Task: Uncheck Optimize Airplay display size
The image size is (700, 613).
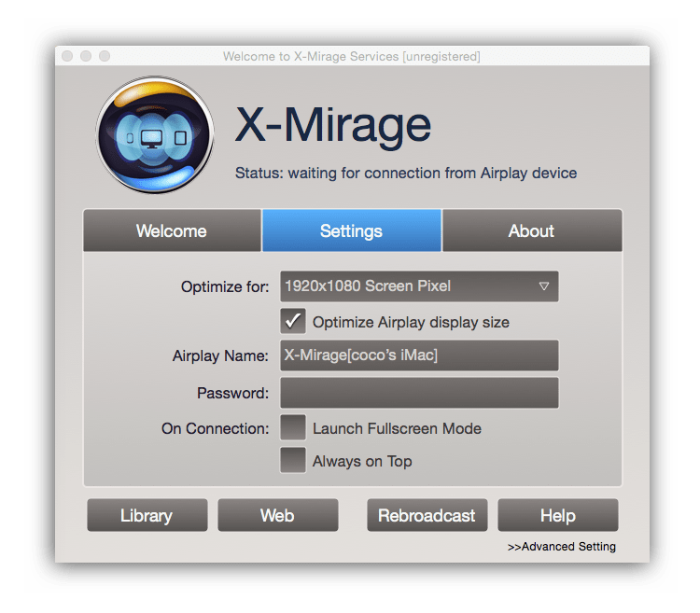Action: [293, 322]
